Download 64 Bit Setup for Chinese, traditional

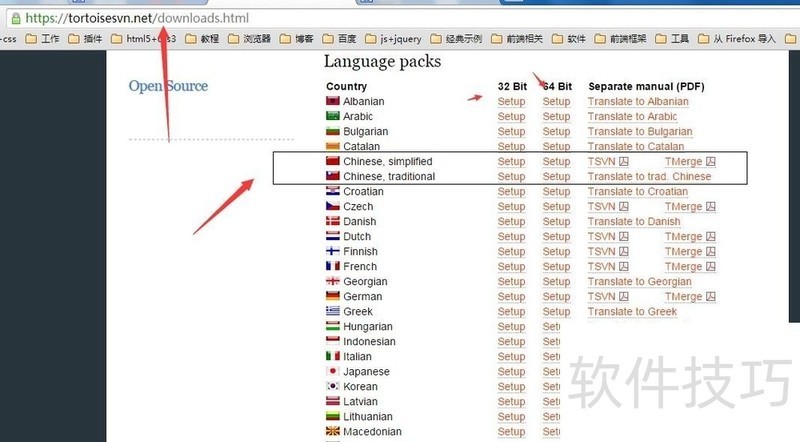pos(556,177)
